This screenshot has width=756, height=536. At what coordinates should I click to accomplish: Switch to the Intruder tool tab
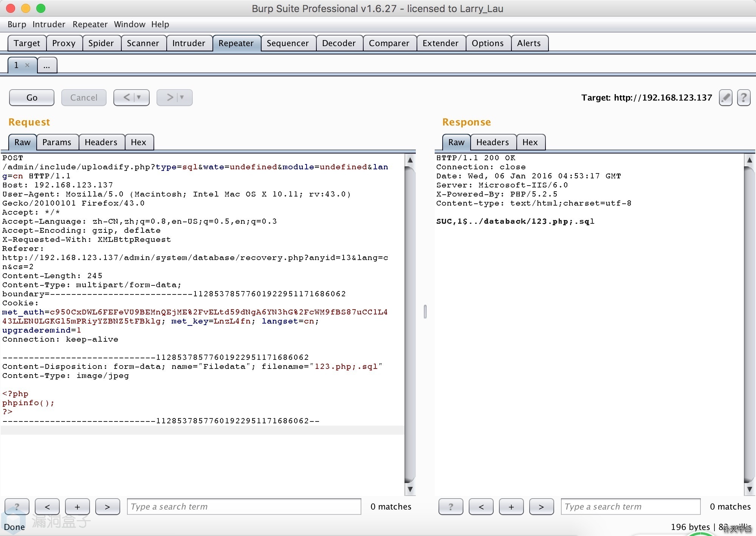tap(189, 43)
